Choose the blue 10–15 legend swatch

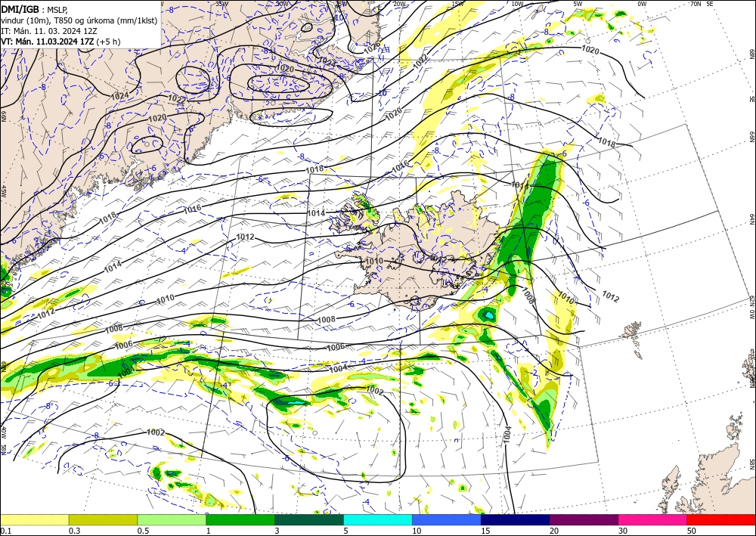tap(447, 519)
